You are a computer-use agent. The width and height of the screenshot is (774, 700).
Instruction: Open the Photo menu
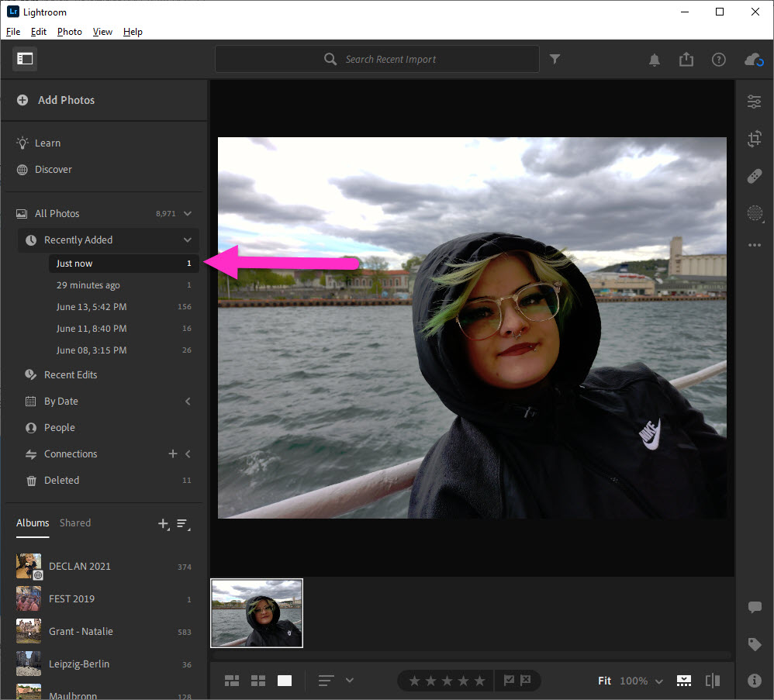pyautogui.click(x=70, y=32)
